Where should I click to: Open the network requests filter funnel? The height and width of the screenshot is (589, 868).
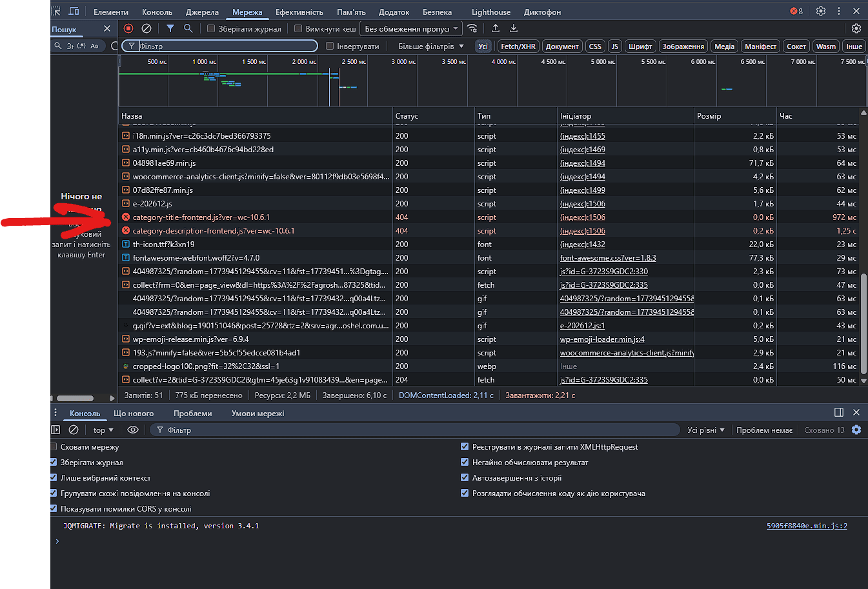coord(170,28)
